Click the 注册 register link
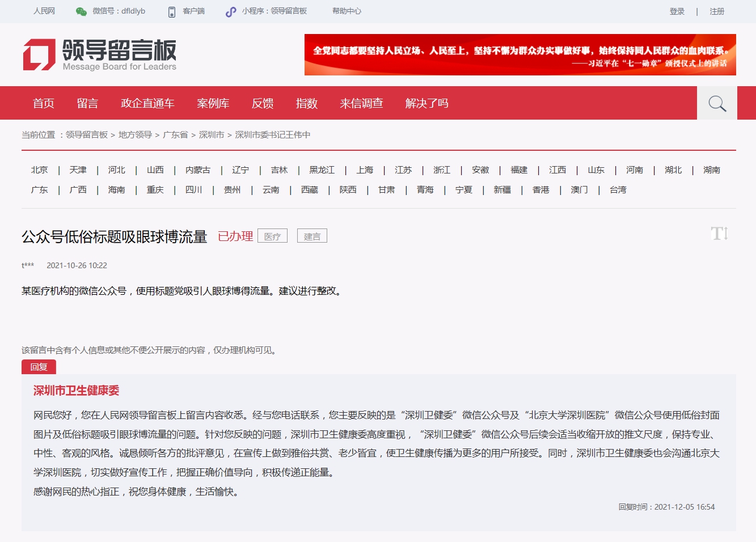The width and height of the screenshot is (756, 542). tap(717, 11)
